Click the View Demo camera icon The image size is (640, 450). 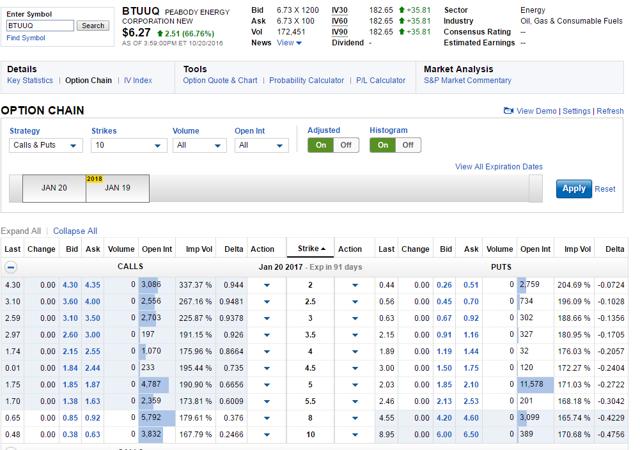pos(509,111)
